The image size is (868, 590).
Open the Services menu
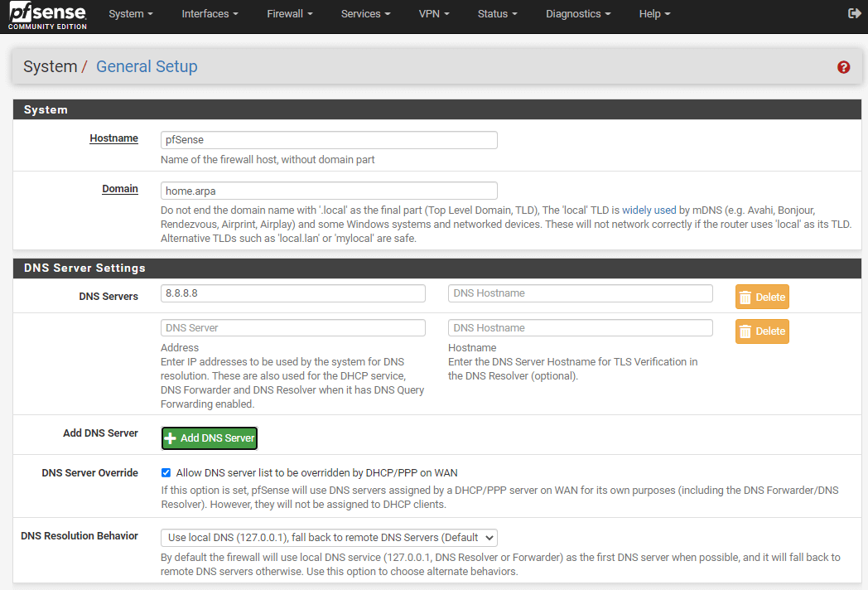[x=366, y=14]
